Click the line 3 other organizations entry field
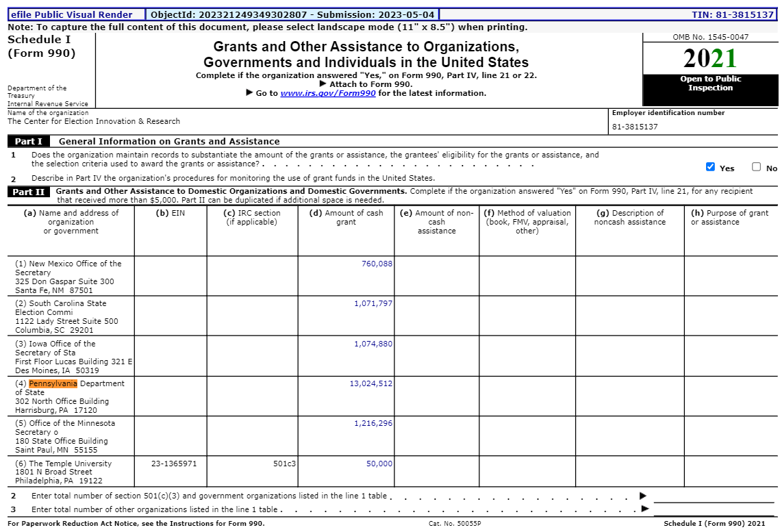This screenshot has height=532, width=780. (x=714, y=509)
